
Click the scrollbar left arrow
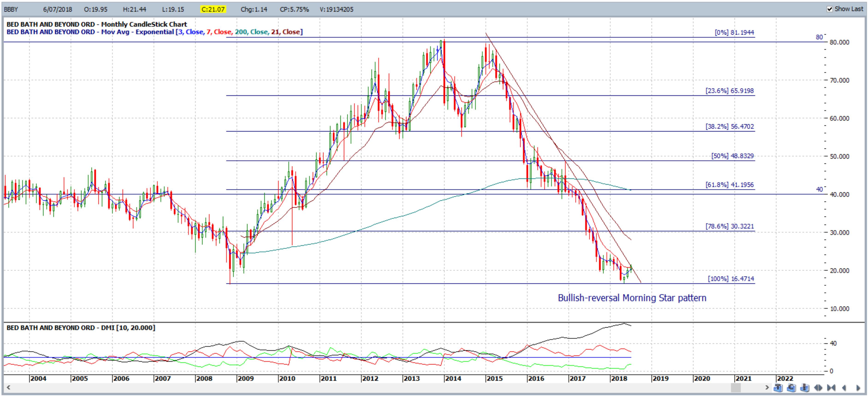8,387
